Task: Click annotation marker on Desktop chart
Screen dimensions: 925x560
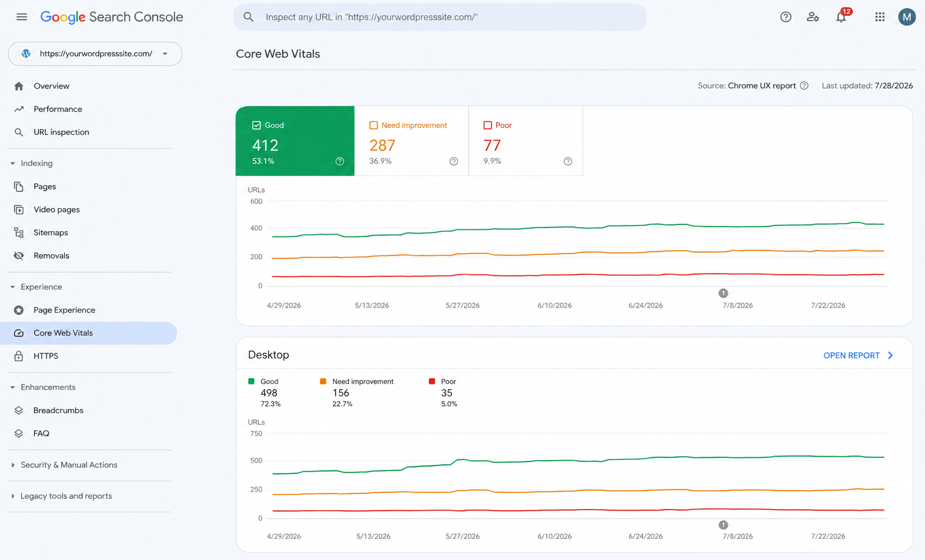Action: tap(723, 525)
